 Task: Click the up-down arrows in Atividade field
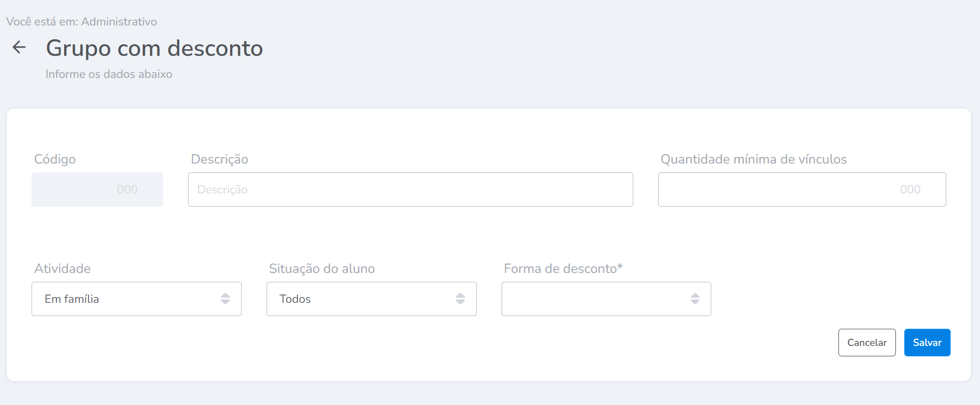pos(225,299)
